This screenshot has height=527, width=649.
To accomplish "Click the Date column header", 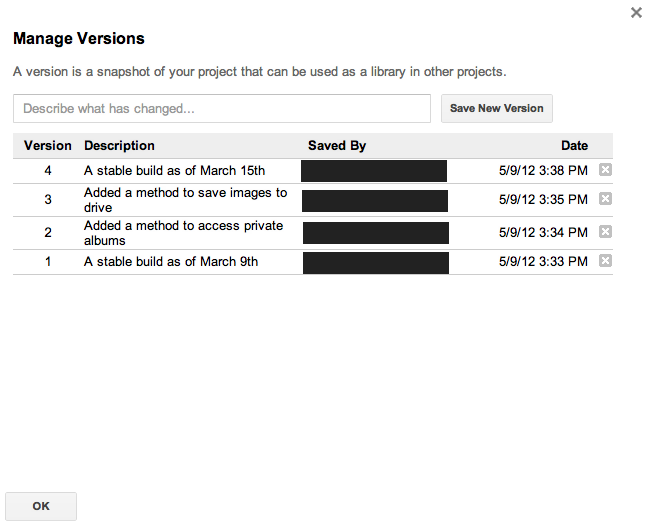I will tap(574, 146).
